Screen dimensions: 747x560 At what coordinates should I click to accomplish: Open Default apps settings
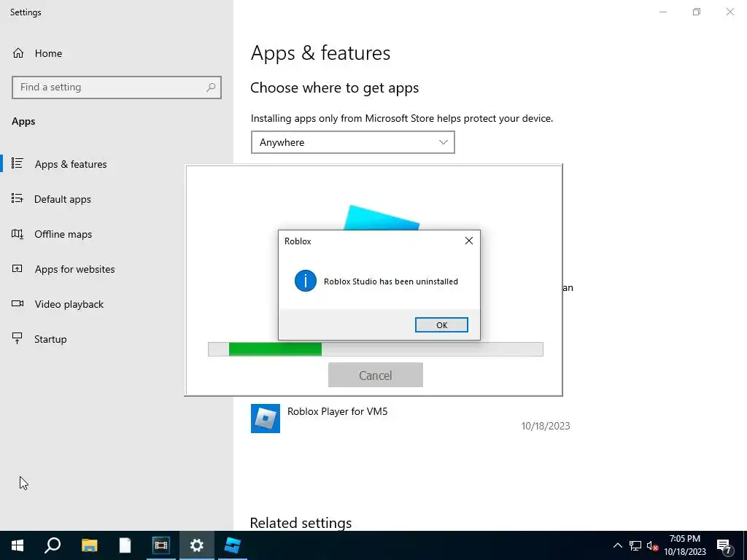pos(63,199)
